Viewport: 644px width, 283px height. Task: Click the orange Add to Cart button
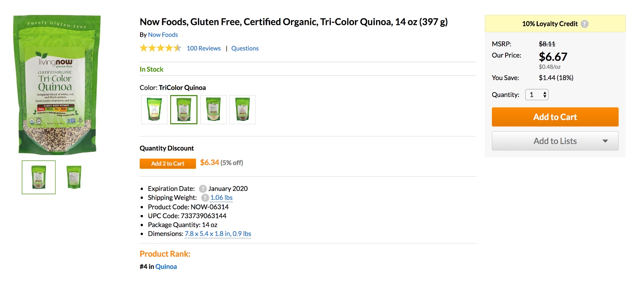coord(555,117)
